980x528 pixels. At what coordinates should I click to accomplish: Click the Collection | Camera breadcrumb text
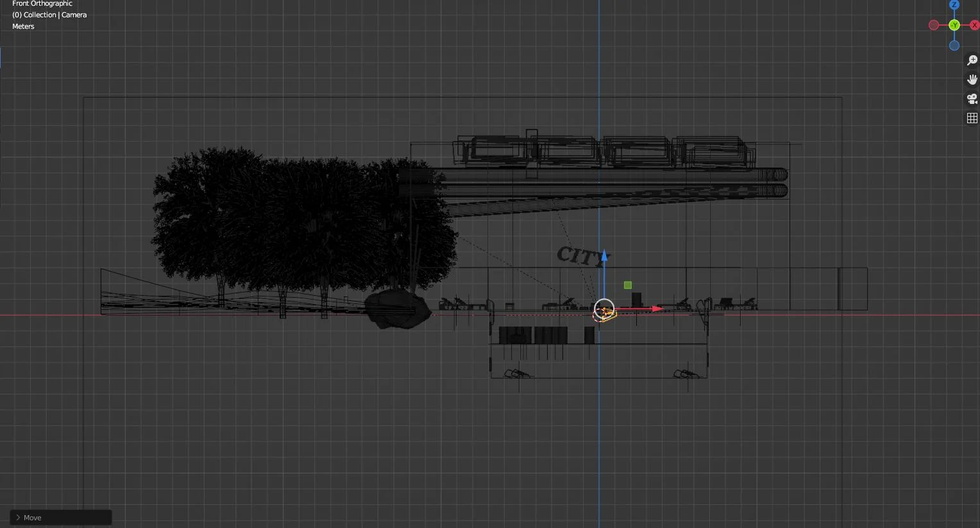tap(49, 14)
